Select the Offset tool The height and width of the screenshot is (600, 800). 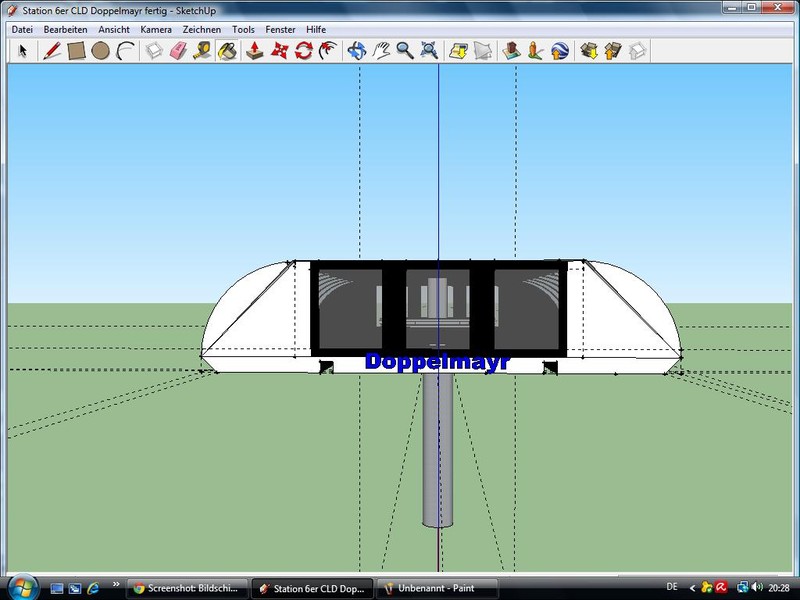[328, 51]
